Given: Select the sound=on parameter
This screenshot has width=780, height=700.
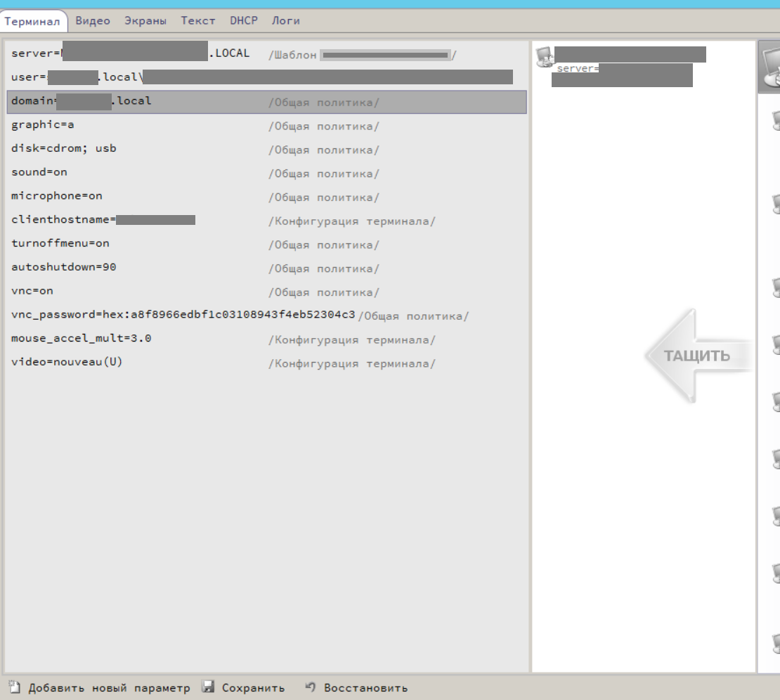Looking at the screenshot, I should pos(39,172).
